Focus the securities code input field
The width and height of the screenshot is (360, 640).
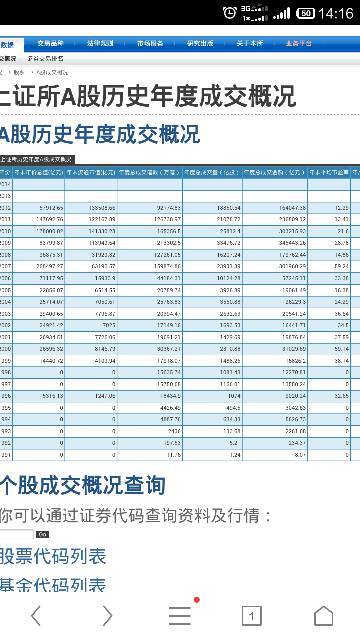tap(17, 534)
